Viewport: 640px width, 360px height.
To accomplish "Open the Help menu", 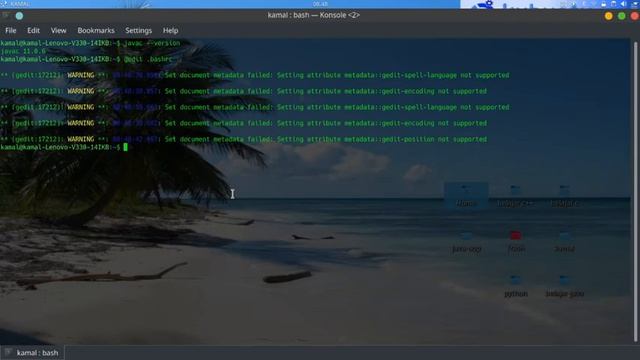I will [170, 31].
